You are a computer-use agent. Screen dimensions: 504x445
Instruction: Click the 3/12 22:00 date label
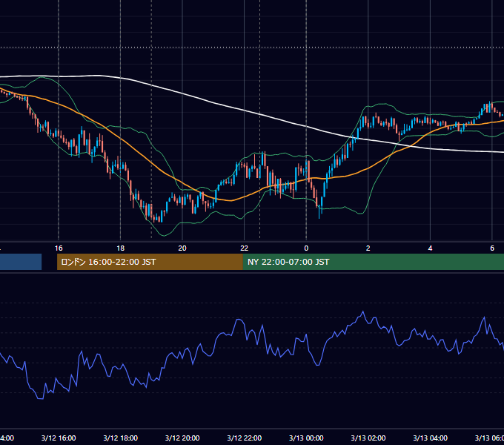(245, 438)
